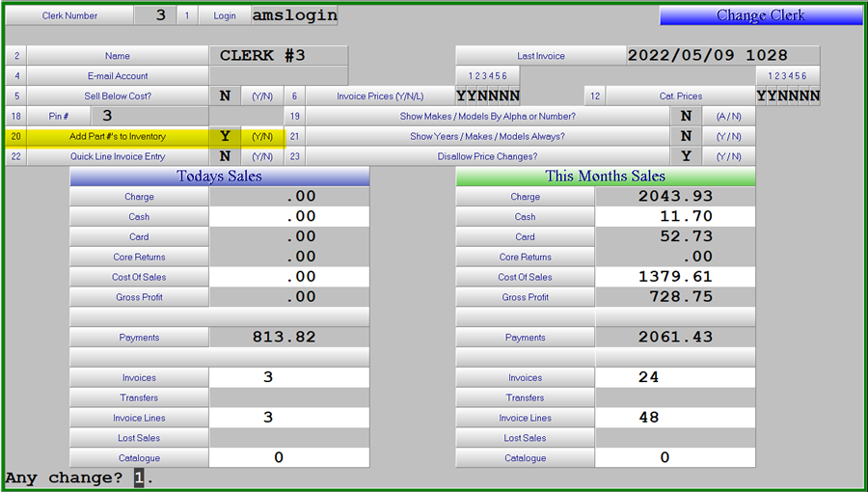The image size is (868, 492).
Task: Click the Y value for Add Part #'s to Inventory
Action: tap(225, 136)
